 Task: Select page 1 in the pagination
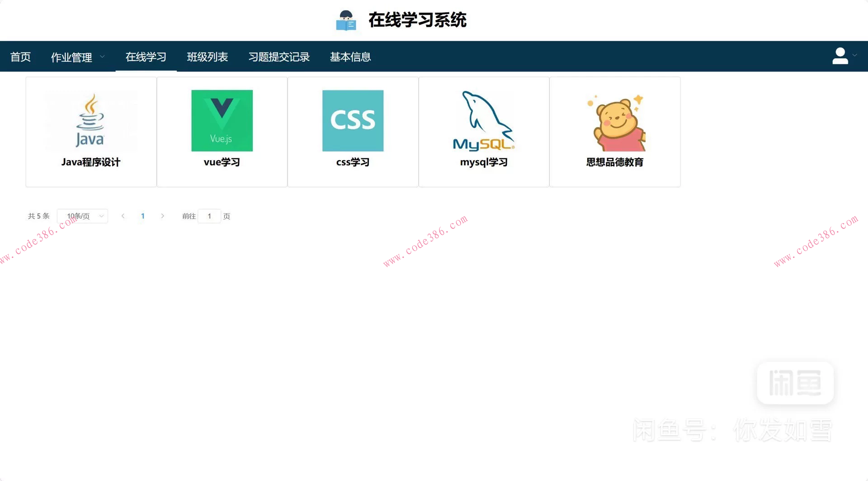pyautogui.click(x=142, y=216)
